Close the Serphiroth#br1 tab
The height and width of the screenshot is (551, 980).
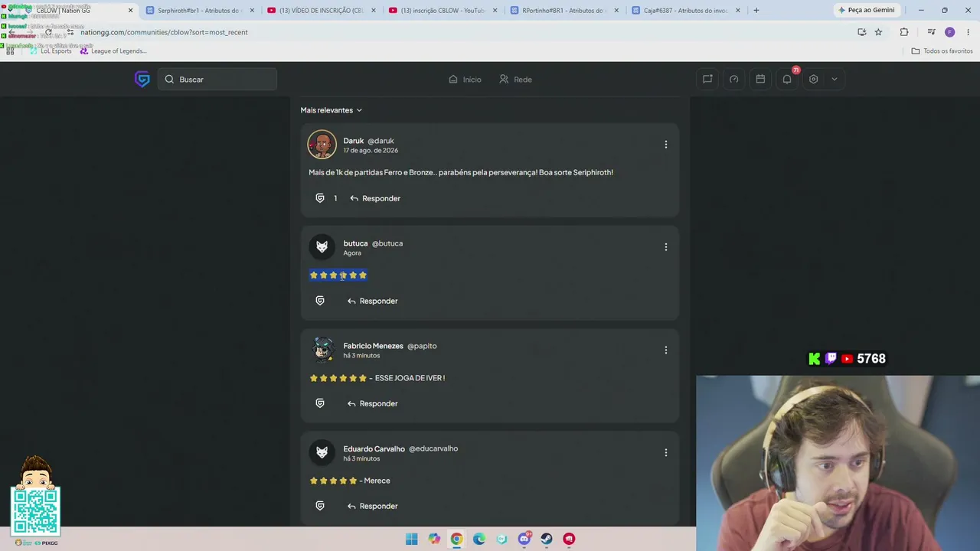coord(252,11)
